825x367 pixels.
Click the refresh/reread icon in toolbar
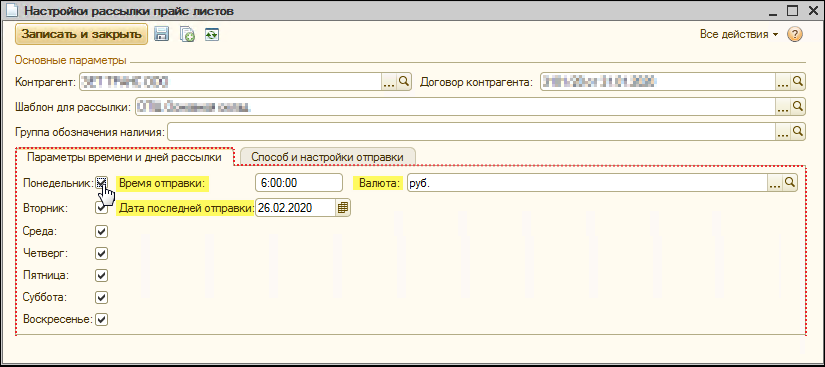(x=213, y=35)
